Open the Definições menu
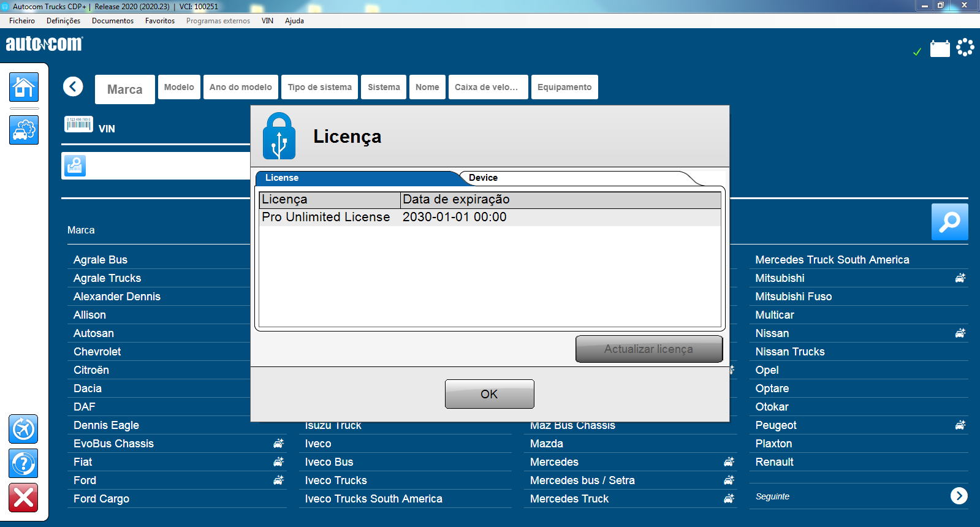Viewport: 980px width, 527px height. 63,21
